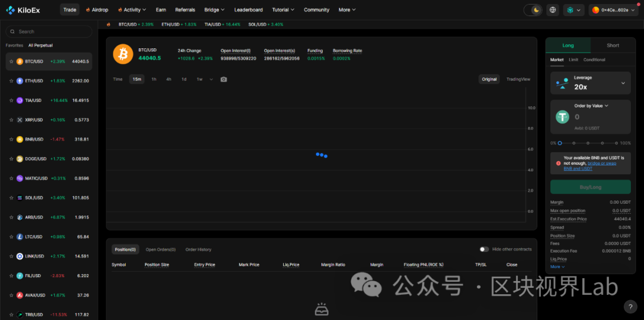The image size is (644, 320).
Task: Open the Tutorial dropdown menu
Action: pos(283,10)
